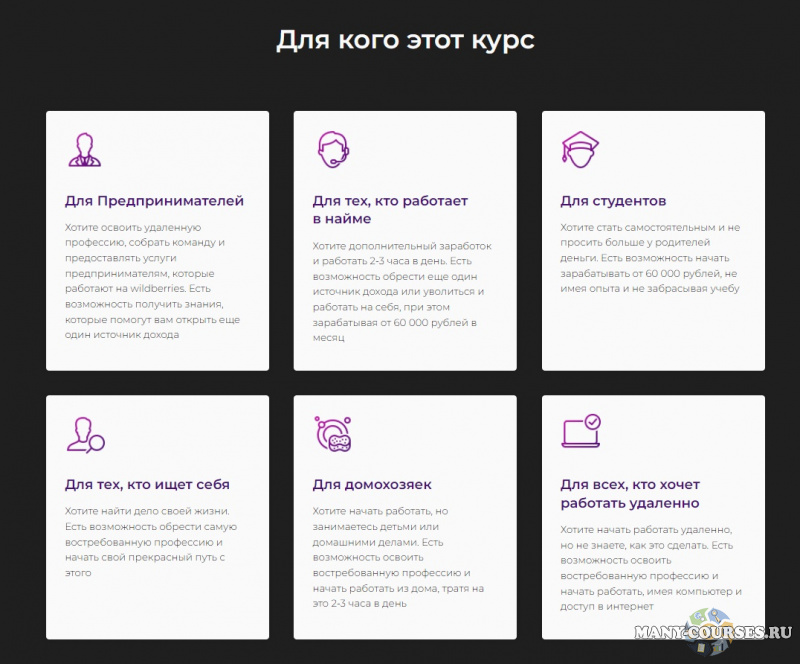This screenshot has width=800, height=664.
Task: Click the businessman icon above Для Предпринимателей
Action: [x=84, y=150]
